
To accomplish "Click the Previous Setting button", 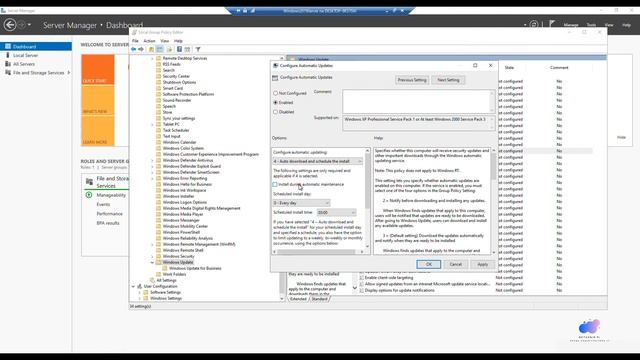I will click(412, 80).
